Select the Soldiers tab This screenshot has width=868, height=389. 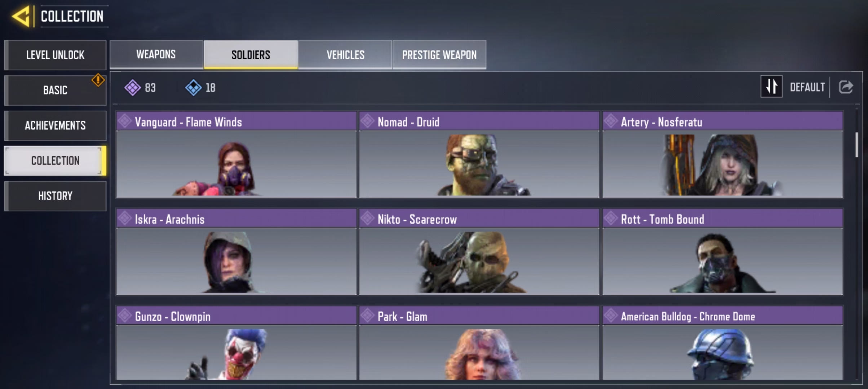coord(251,55)
